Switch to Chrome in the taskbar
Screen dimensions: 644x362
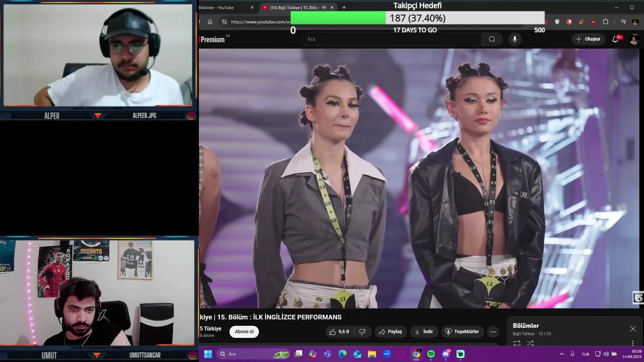tap(416, 354)
